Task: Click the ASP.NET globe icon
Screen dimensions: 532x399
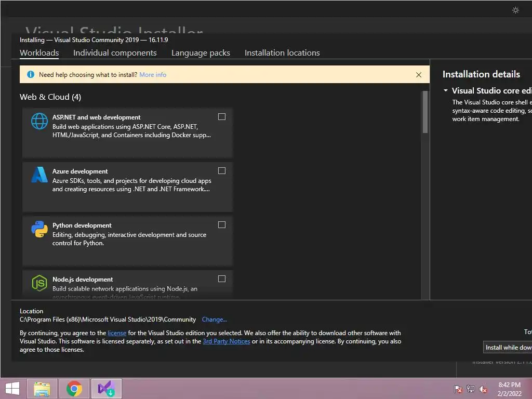Action: click(39, 121)
